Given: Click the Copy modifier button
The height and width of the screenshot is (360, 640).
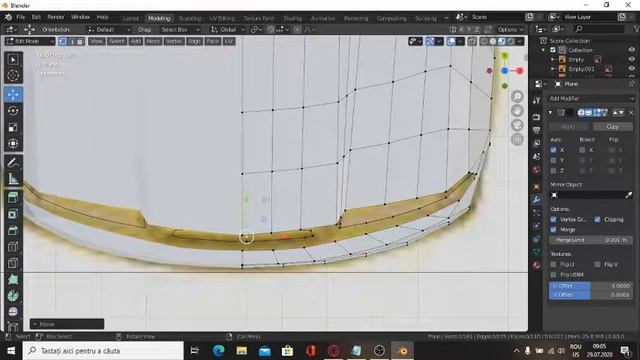Looking at the screenshot, I should [612, 127].
